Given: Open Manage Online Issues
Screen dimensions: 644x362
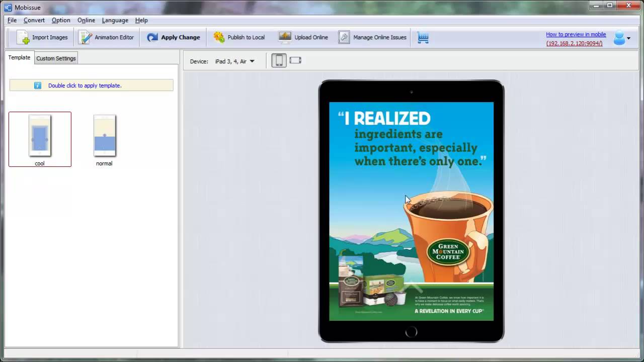Looking at the screenshot, I should (372, 37).
